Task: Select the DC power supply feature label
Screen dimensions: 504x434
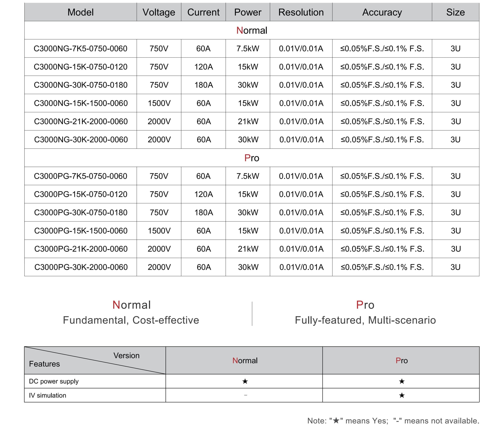Action: pyautogui.click(x=54, y=381)
